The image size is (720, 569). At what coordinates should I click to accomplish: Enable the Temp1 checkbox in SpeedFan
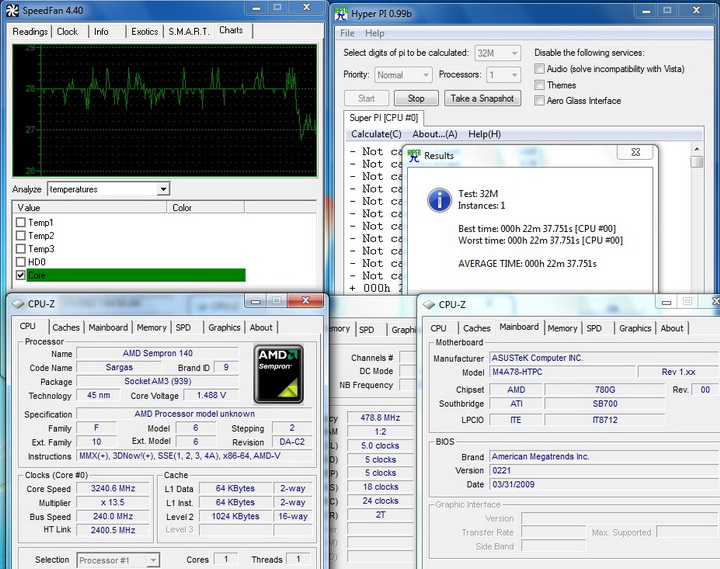pyautogui.click(x=21, y=222)
